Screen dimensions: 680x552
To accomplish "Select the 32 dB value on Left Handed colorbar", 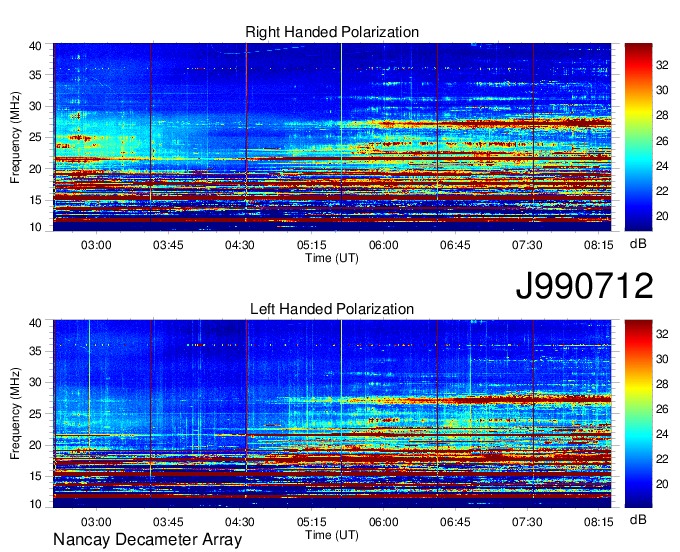I will pos(662,334).
